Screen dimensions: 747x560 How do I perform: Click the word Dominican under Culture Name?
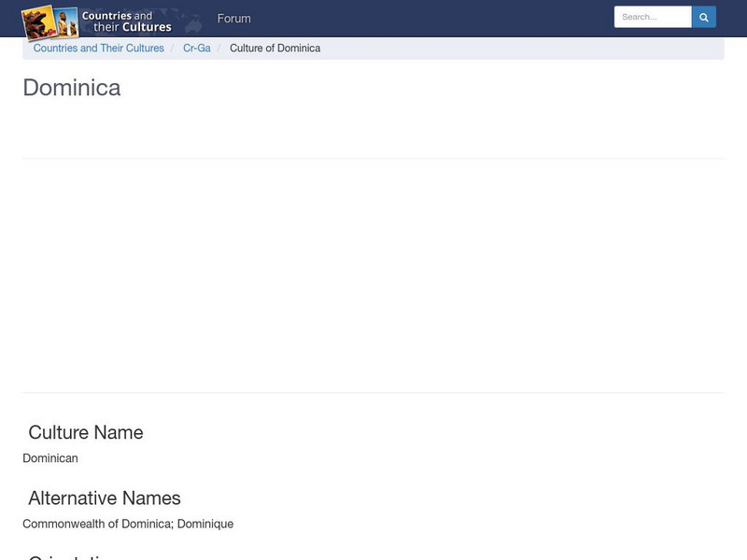pyautogui.click(x=50, y=458)
